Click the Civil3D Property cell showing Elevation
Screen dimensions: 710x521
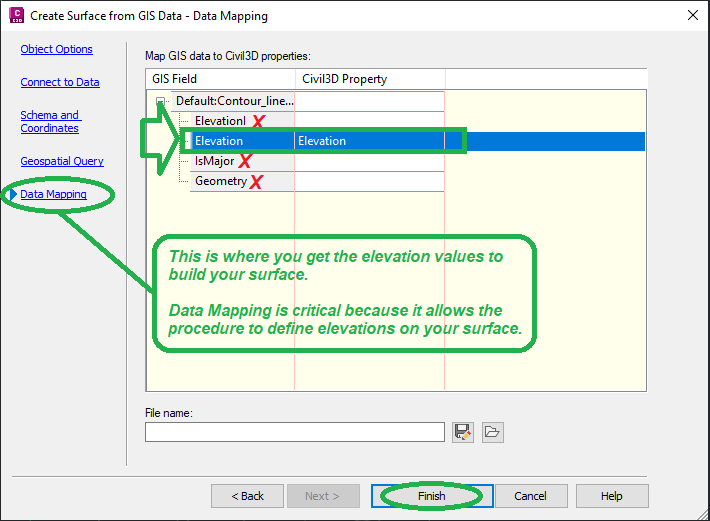point(369,141)
